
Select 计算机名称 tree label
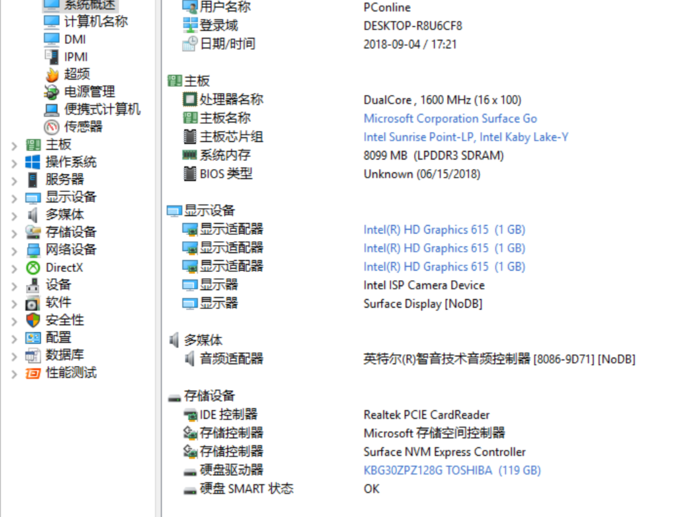click(x=96, y=21)
